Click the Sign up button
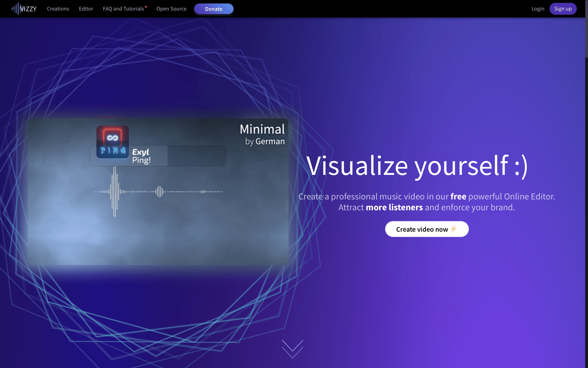Screen dimensions: 588x368 (563, 9)
